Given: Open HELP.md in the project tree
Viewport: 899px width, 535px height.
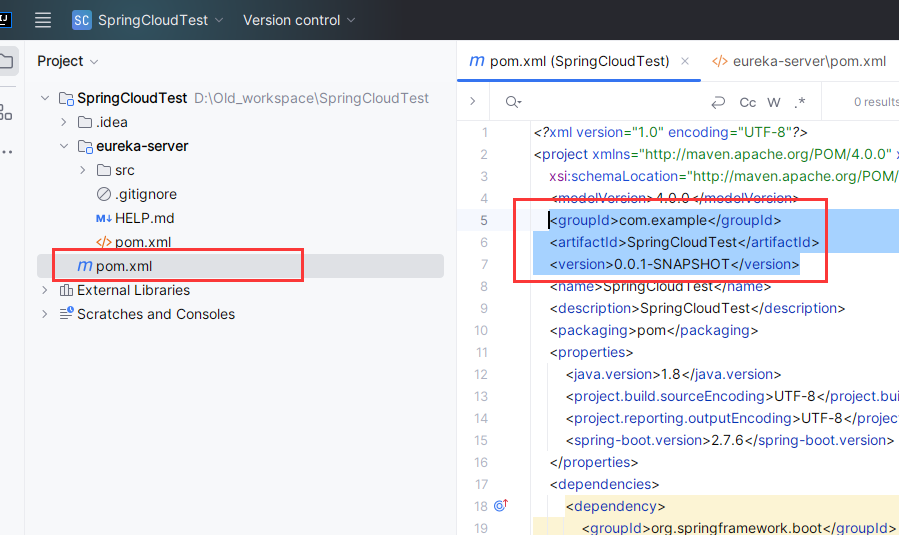Looking at the screenshot, I should pyautogui.click(x=144, y=218).
